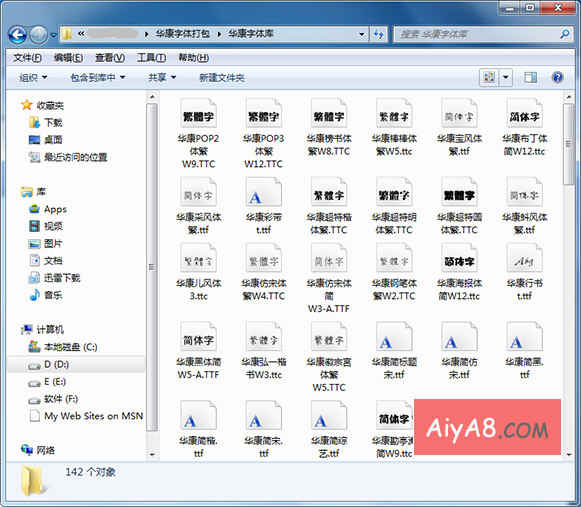Click 华康字体打包 in address breadcrumb
The image size is (581, 507).
(183, 34)
